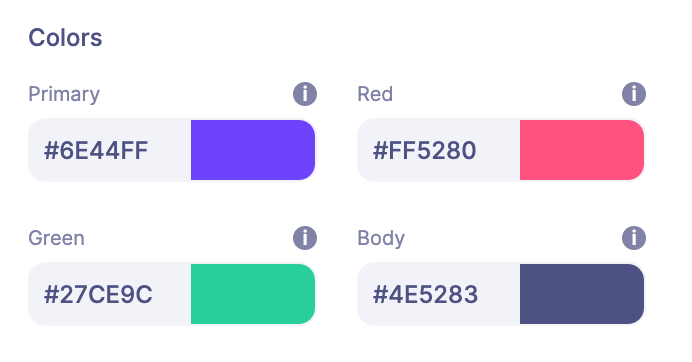692x362 pixels.
Task: Click the digits 27 in Green hex code
Action: tap(67, 294)
